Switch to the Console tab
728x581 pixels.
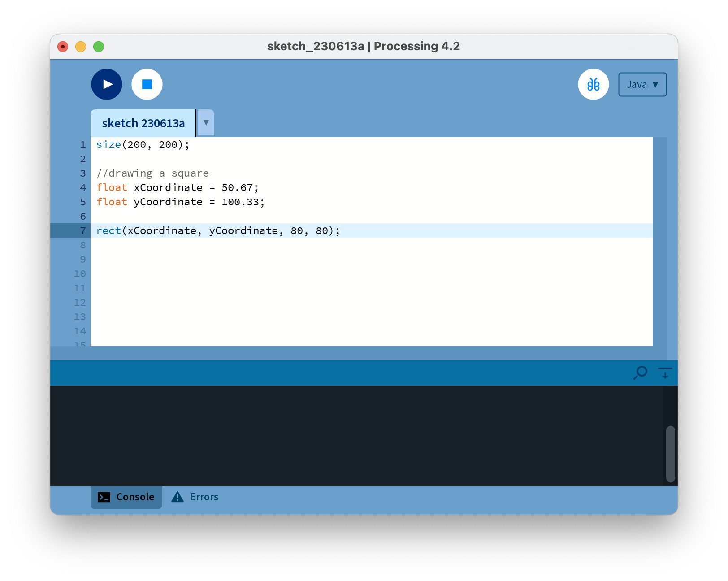[x=126, y=497]
